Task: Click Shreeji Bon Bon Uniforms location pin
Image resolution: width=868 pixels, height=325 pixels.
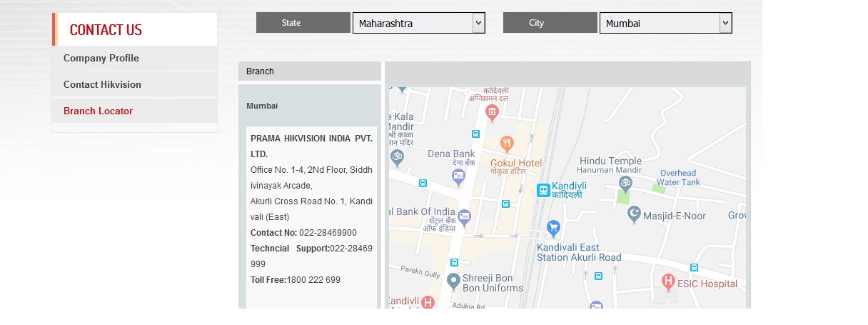Action: click(x=453, y=281)
